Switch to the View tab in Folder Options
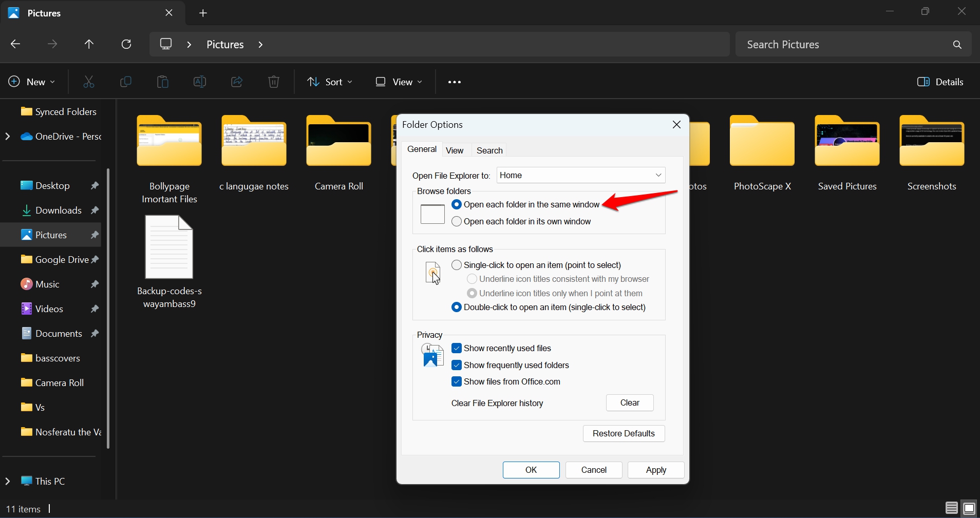Viewport: 980px width, 518px height. (455, 150)
